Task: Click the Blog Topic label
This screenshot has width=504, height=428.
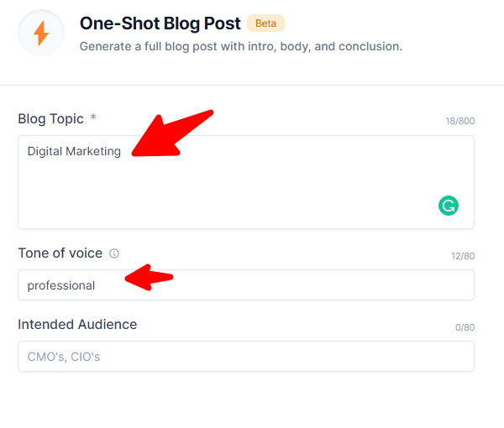Action: [x=50, y=119]
